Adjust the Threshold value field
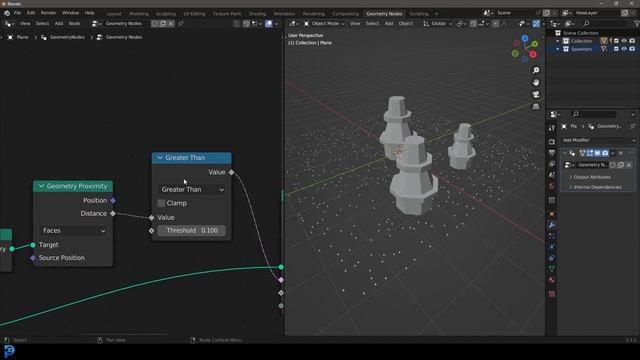This screenshot has height=360, width=640. coord(191,231)
